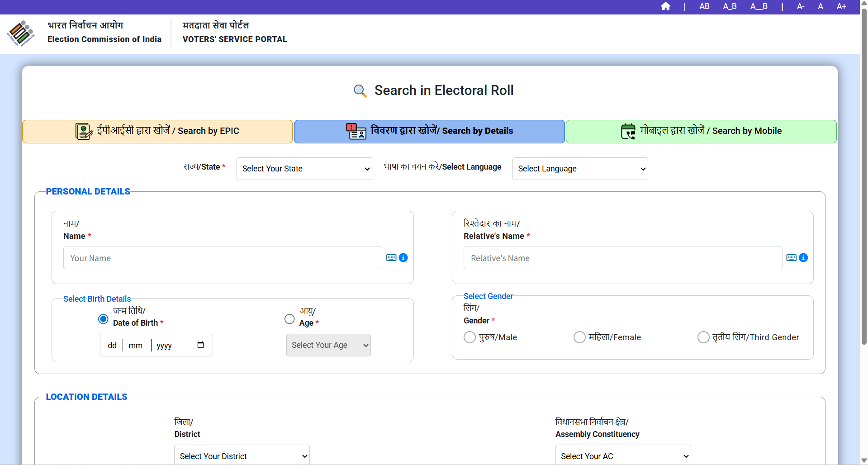Choose Female gender option
Image resolution: width=868 pixels, height=465 pixels.
click(579, 337)
